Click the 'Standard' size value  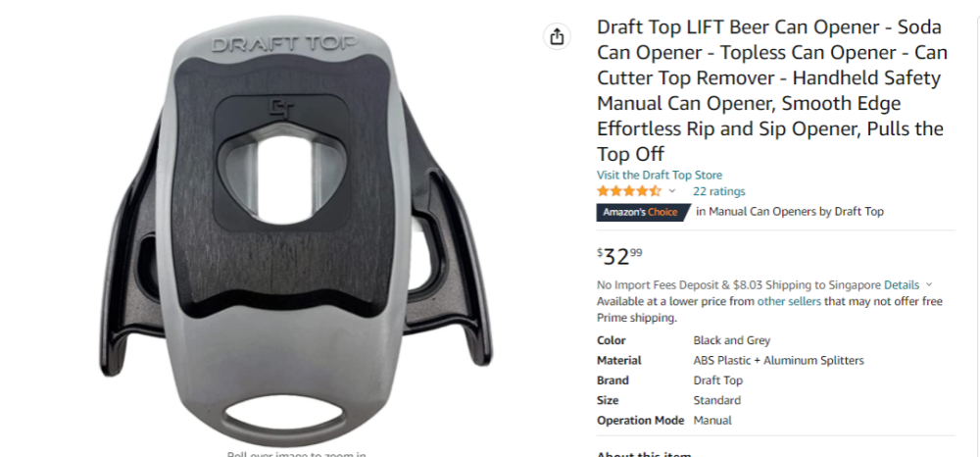point(717,401)
